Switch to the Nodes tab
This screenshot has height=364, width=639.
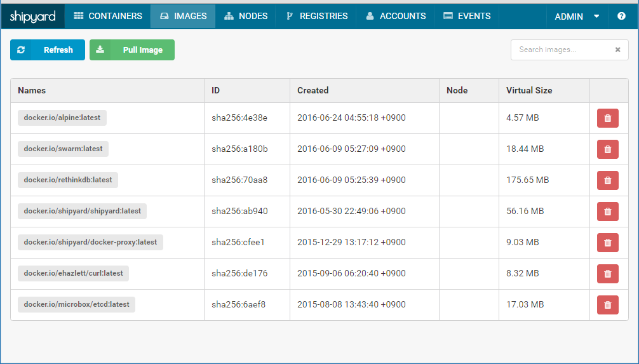point(246,17)
